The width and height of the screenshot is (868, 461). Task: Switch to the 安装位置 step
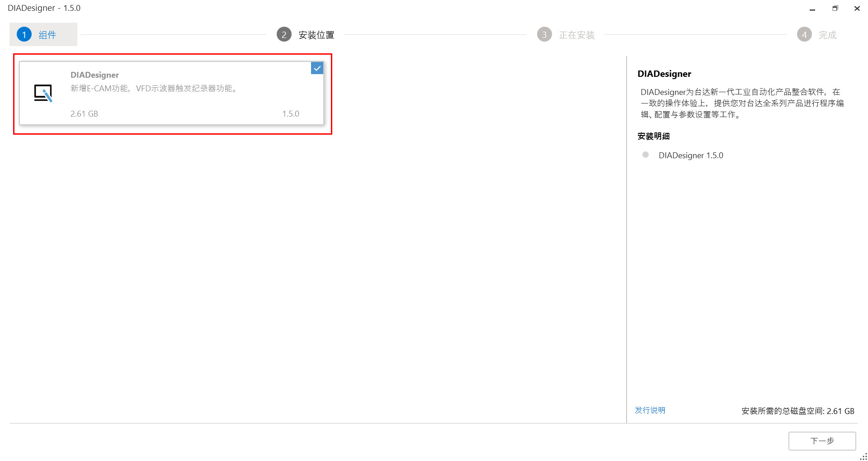click(x=316, y=34)
